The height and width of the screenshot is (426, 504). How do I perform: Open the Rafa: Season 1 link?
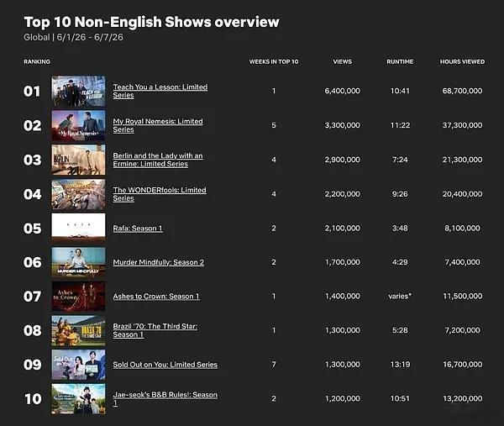click(138, 229)
